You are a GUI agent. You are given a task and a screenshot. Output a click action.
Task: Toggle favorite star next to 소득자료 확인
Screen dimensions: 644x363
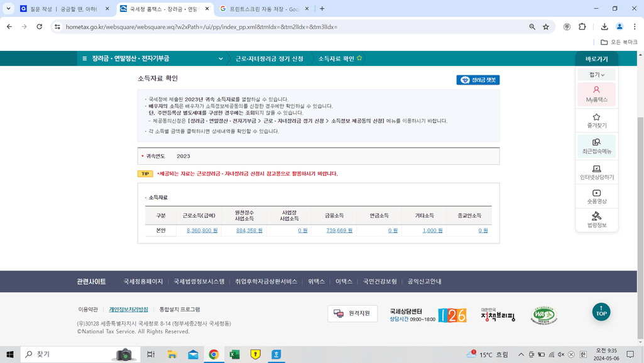coord(359,59)
